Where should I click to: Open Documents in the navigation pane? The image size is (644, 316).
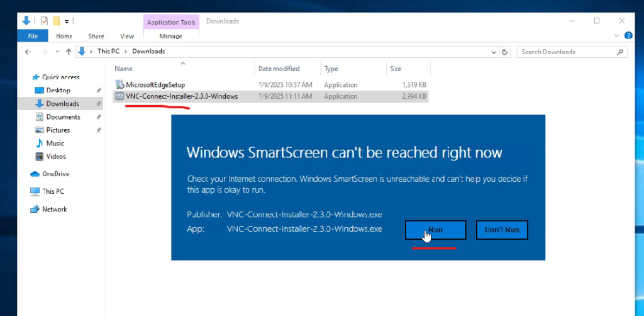coord(64,116)
